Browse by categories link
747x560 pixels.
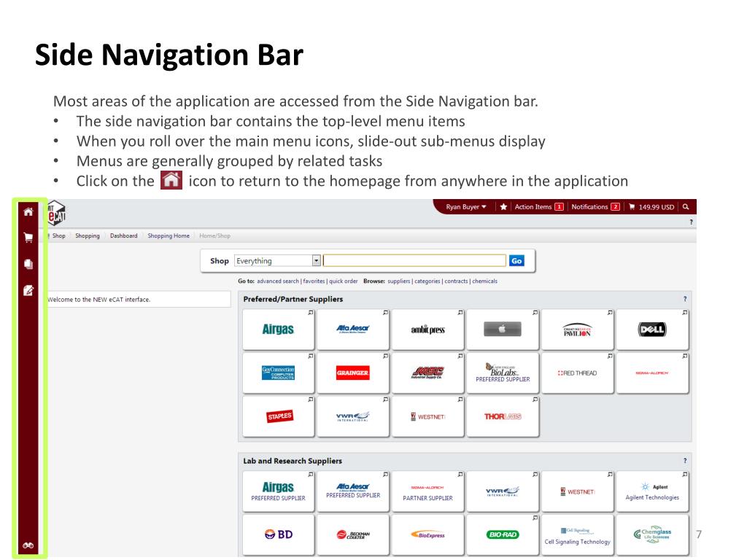point(427,281)
